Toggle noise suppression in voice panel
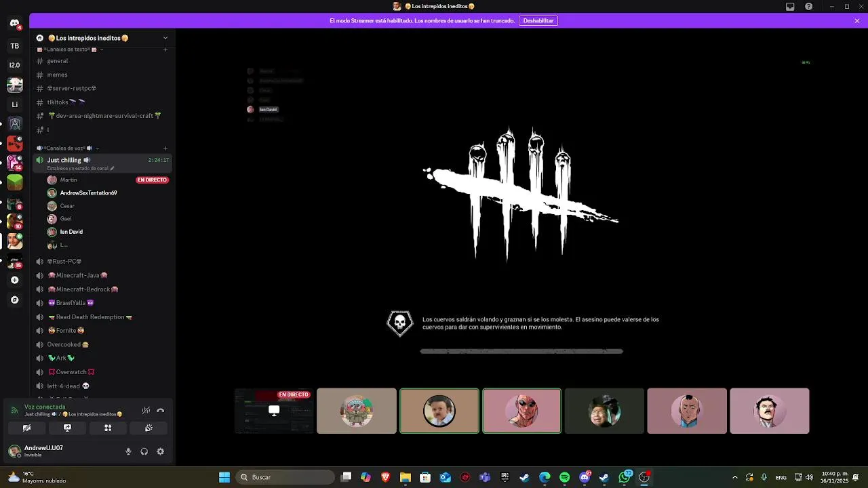Viewport: 868px width, 488px height. pyautogui.click(x=146, y=410)
